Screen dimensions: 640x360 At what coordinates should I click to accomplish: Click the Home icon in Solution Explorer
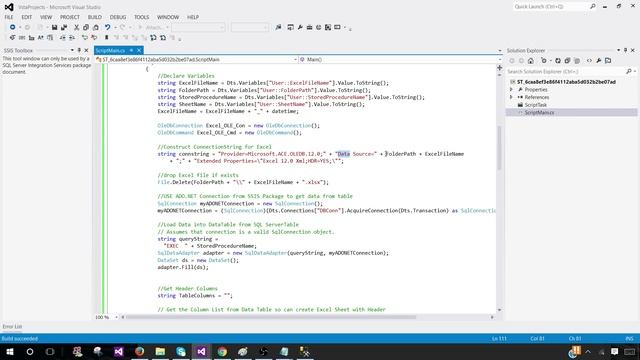(x=531, y=61)
